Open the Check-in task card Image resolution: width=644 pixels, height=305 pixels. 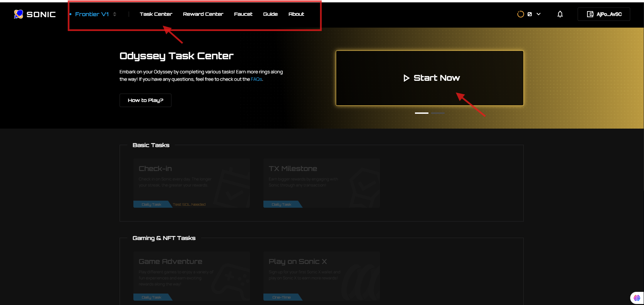pyautogui.click(x=192, y=183)
